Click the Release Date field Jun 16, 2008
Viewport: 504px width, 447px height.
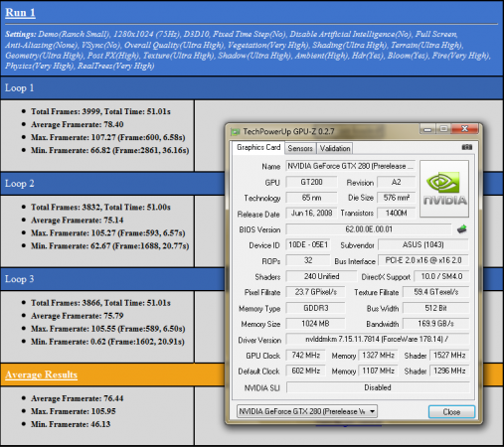pos(311,213)
